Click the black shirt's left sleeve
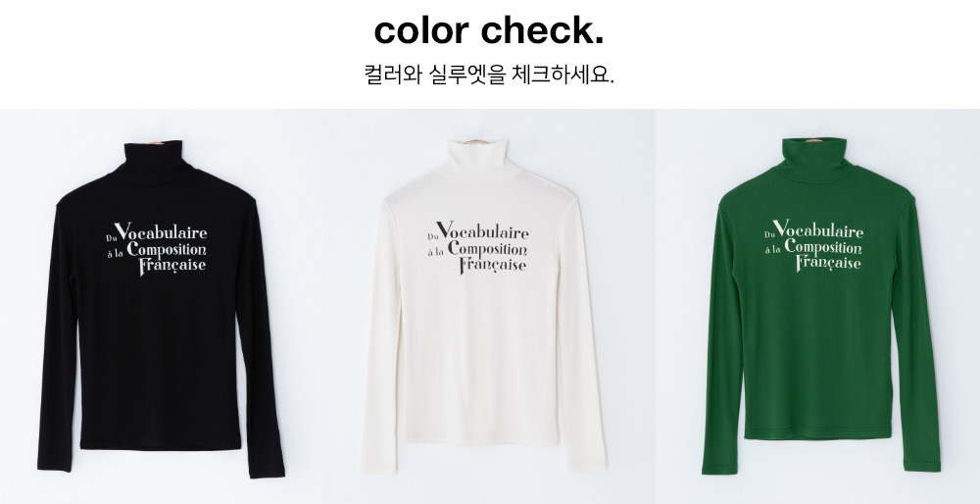 [58, 337]
